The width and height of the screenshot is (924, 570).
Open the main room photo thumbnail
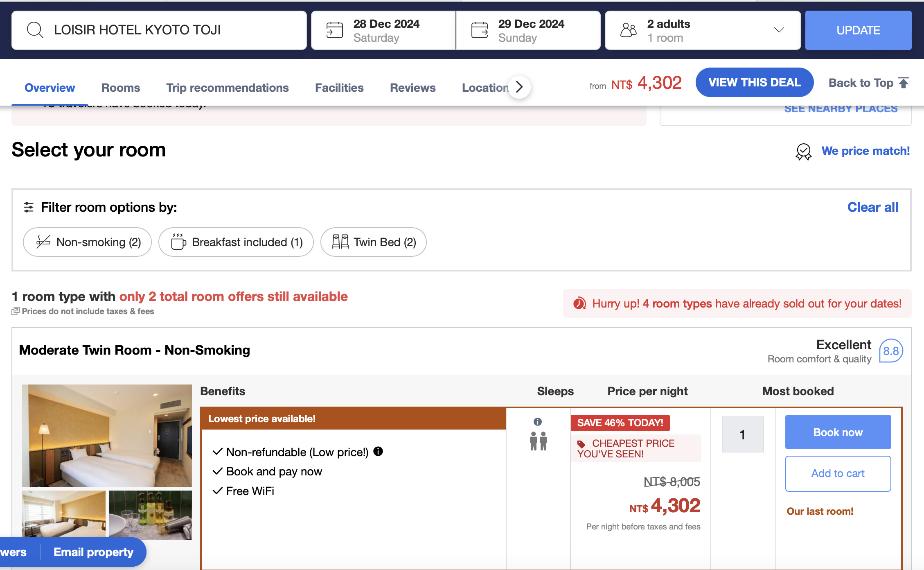tap(107, 436)
